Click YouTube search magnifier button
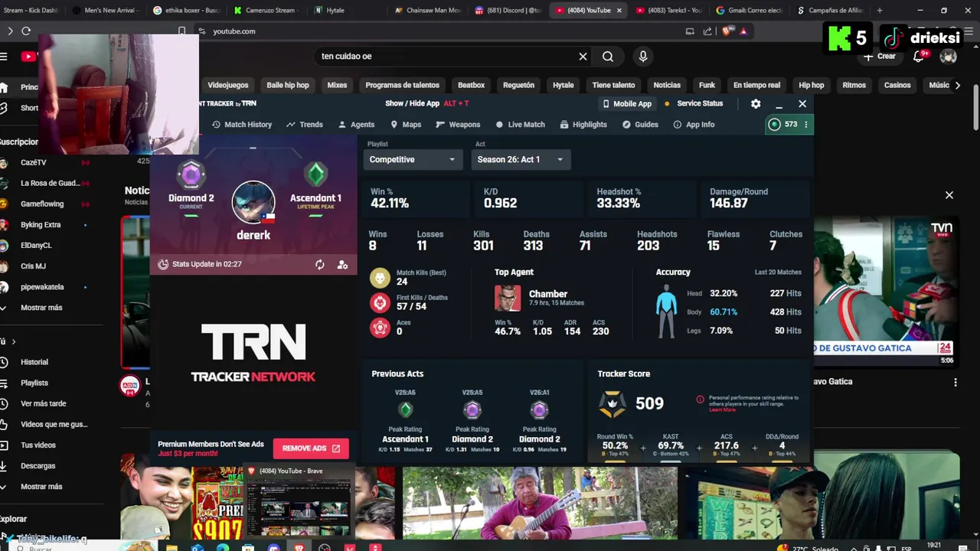 608,56
